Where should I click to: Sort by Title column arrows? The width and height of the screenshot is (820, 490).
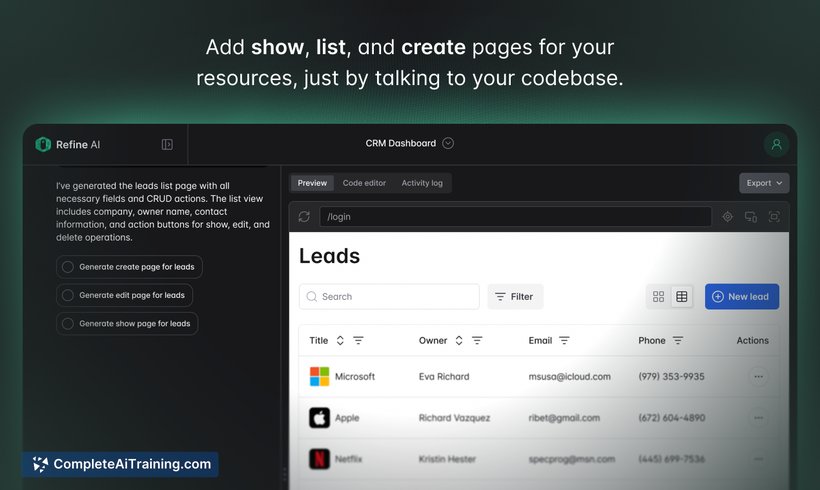tap(340, 340)
